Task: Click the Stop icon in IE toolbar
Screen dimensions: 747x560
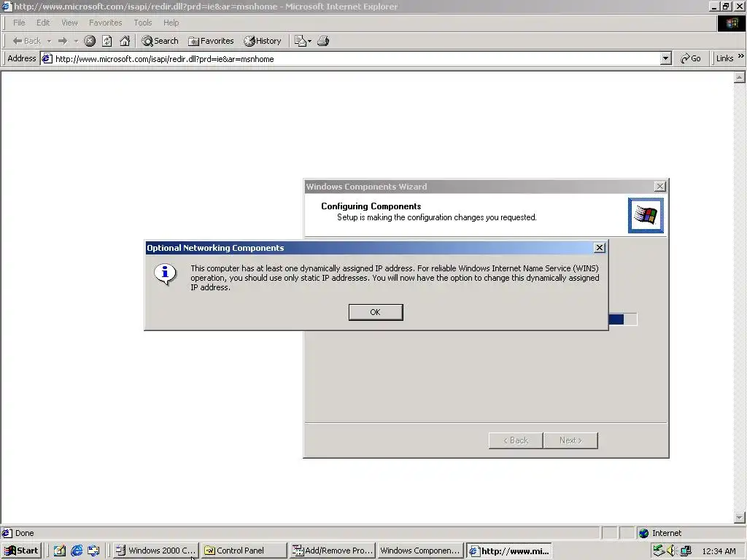Action: click(90, 41)
